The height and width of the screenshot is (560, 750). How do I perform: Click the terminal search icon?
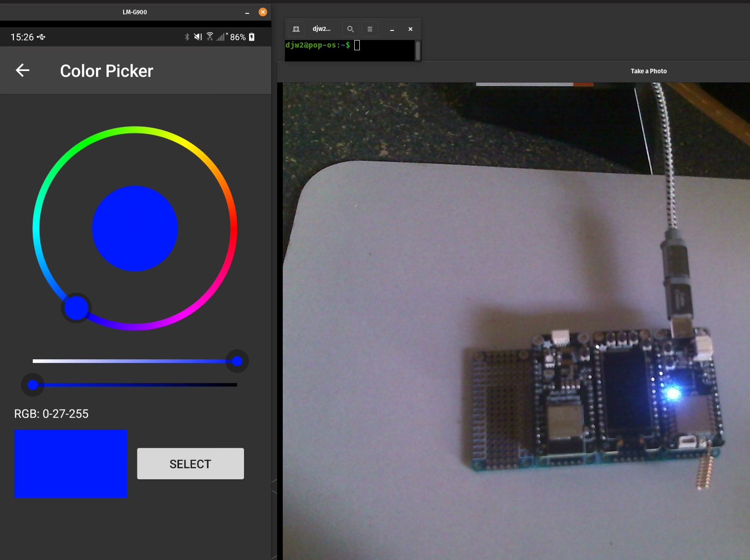(350, 29)
